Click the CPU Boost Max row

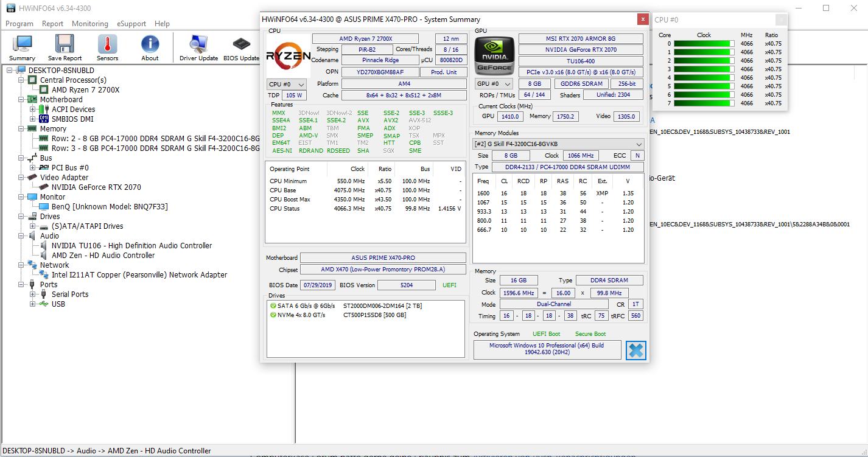pyautogui.click(x=365, y=200)
